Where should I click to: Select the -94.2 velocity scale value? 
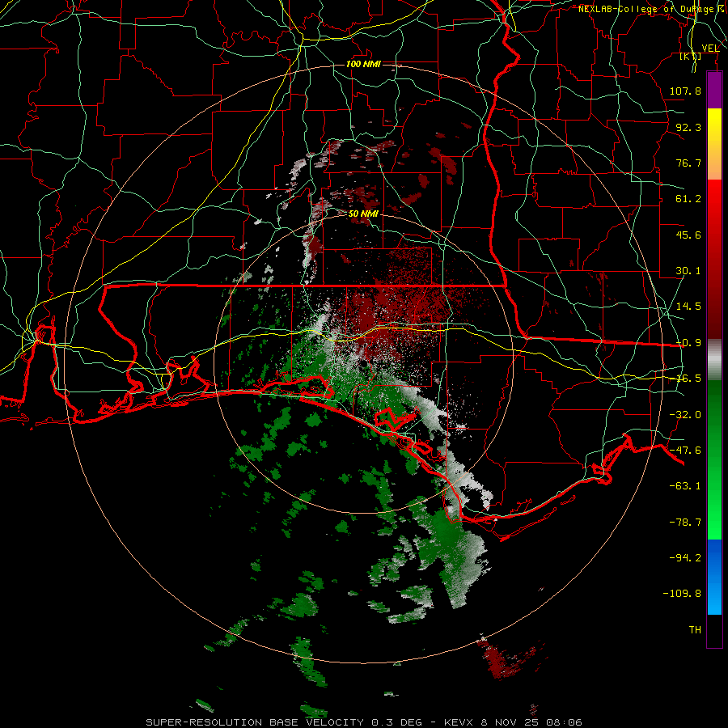[685, 557]
